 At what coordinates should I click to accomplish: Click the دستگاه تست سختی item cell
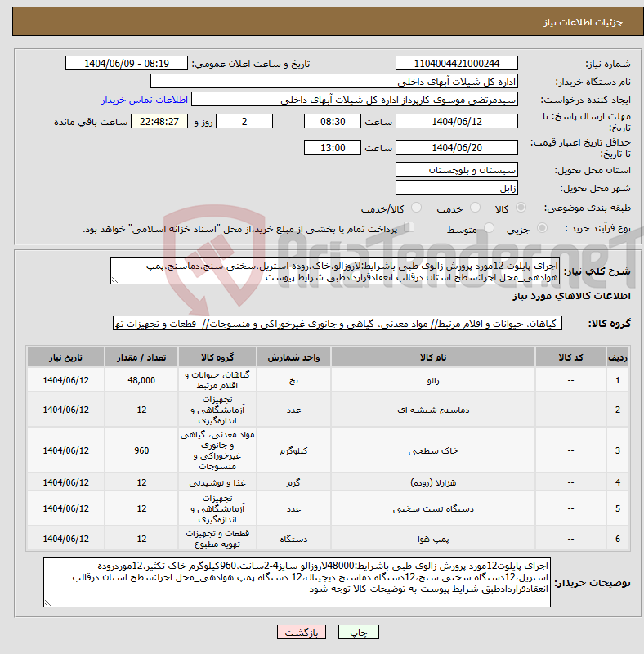click(x=433, y=508)
